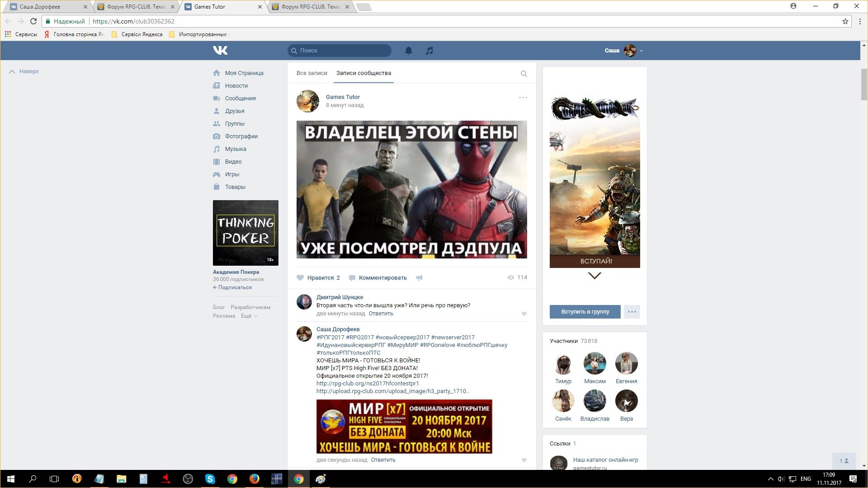This screenshot has width=868, height=488.
Task: Open File Explorer from taskbar
Action: pyautogui.click(x=121, y=479)
